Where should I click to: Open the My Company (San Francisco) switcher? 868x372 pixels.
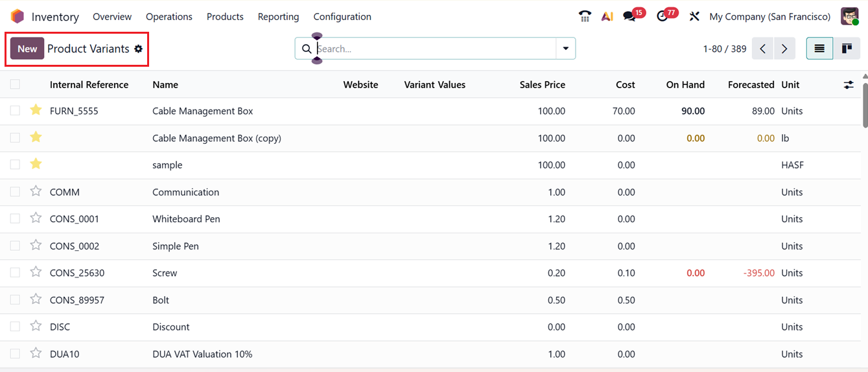(x=769, y=17)
